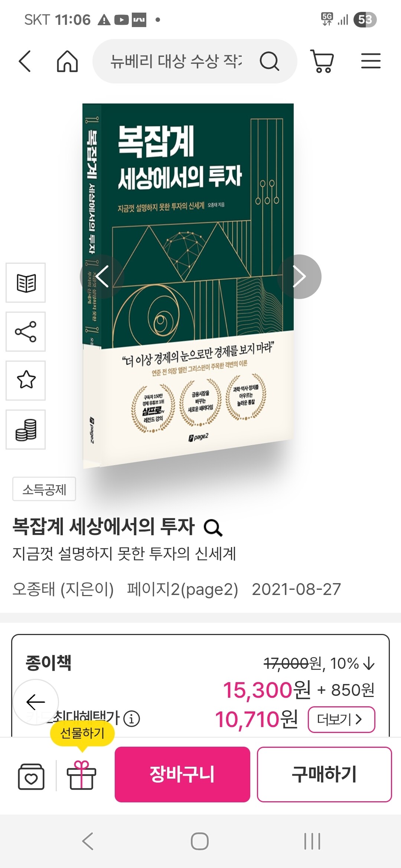Screen dimensions: 401x868
Task: Show previous book cover image
Action: tap(102, 277)
